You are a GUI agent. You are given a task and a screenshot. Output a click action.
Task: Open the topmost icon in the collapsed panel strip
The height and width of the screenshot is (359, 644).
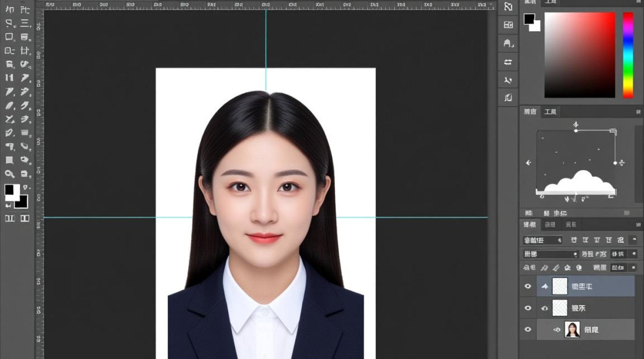(508, 7)
